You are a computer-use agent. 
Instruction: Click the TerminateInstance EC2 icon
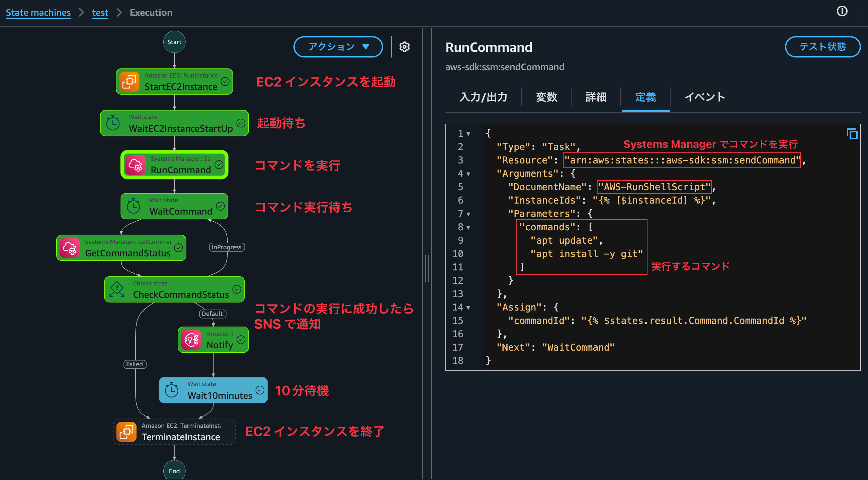[126, 432]
